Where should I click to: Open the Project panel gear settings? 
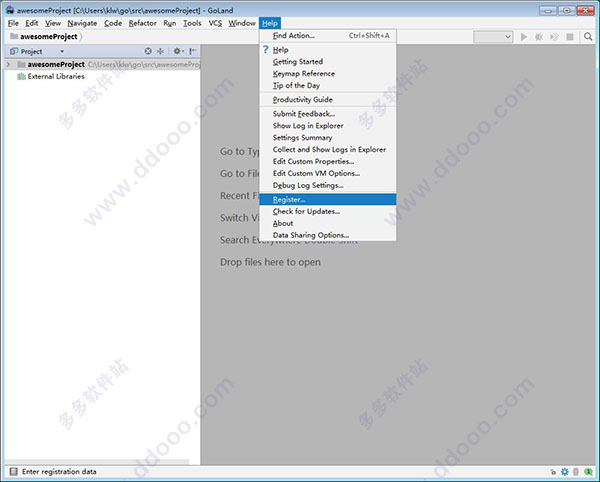178,51
